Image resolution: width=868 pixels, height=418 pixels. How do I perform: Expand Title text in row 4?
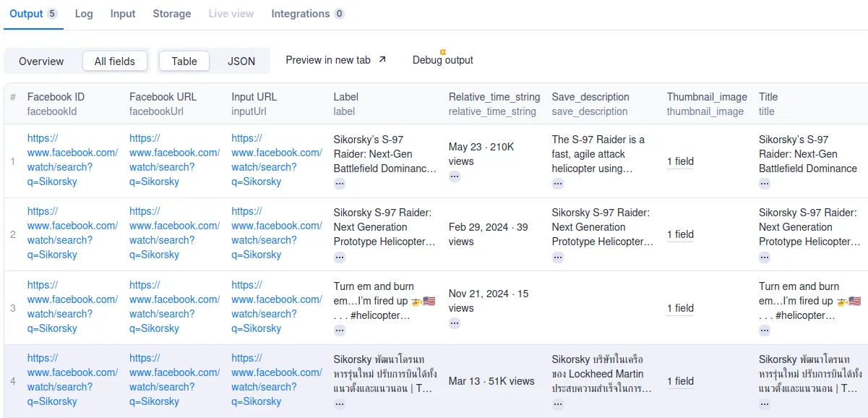(765, 404)
